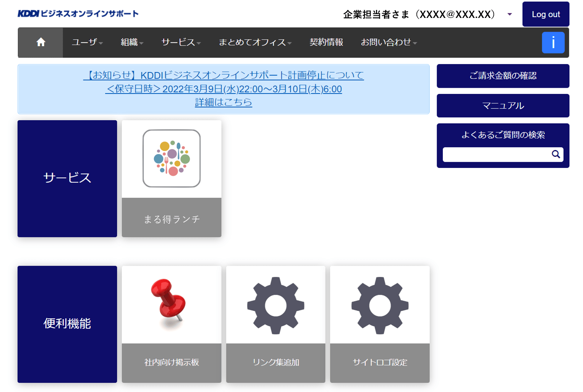This screenshot has width=583, height=392.
Task: Click the gear icon above サイトロゴ設定
Action: (380, 305)
